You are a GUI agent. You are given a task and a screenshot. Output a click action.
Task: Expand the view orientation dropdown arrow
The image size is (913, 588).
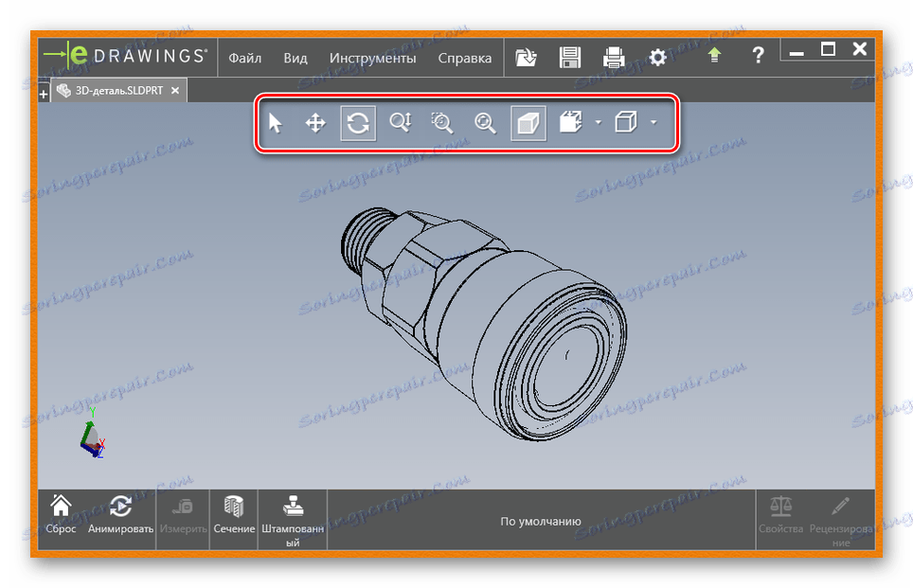[x=598, y=122]
